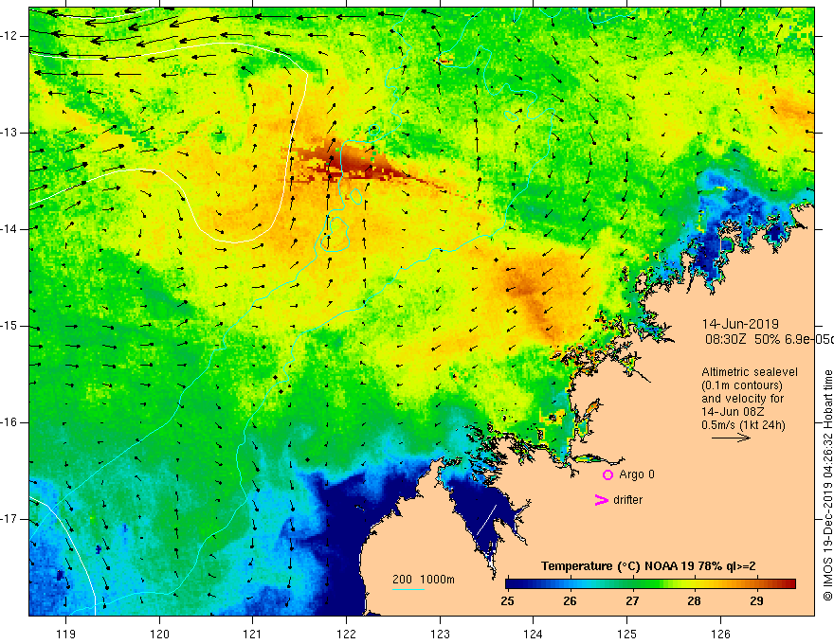Click longitude axis label 126
Viewport: 834px width, 644px height.
click(720, 634)
